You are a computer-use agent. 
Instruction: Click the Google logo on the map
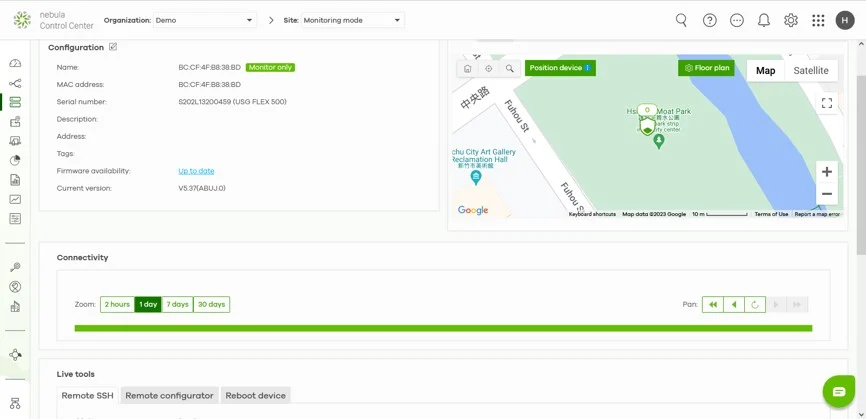click(x=473, y=210)
